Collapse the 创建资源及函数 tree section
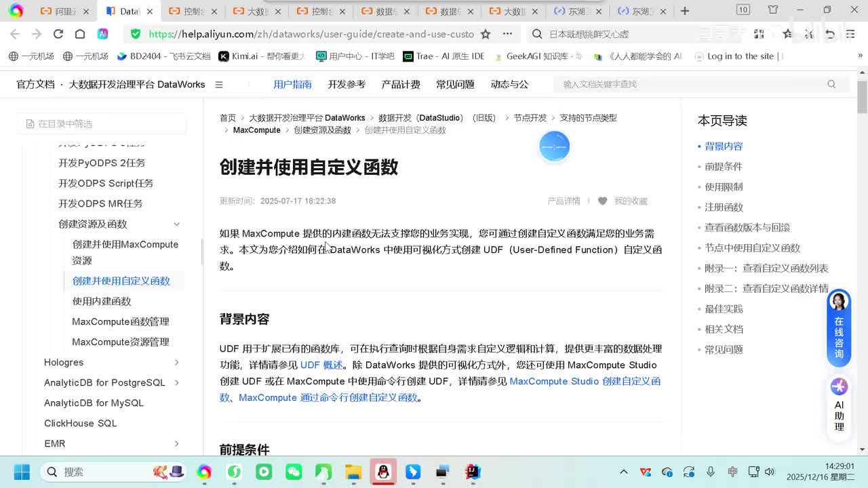Viewport: 868px width, 488px height. coord(176,224)
